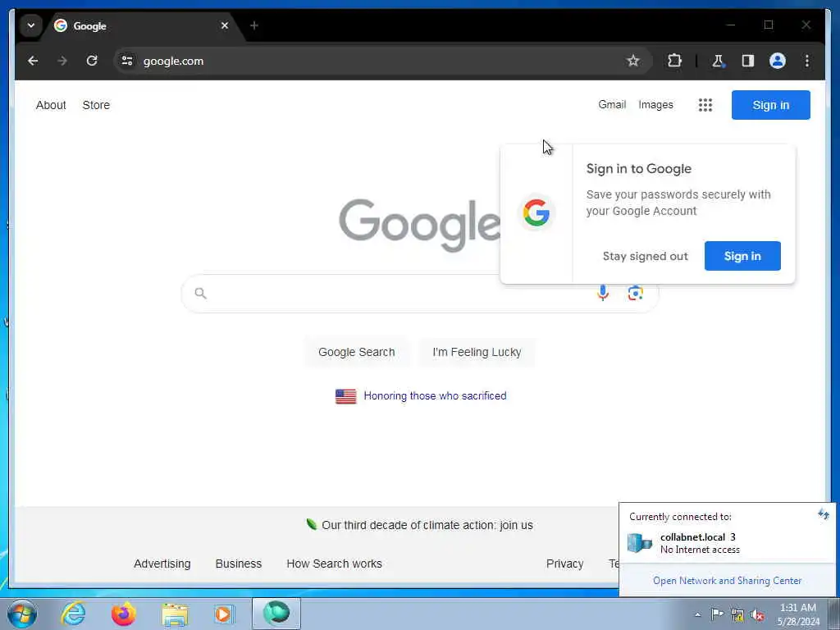840x630 pixels.
Task: Click the google.com address bar
Action: tap(383, 61)
